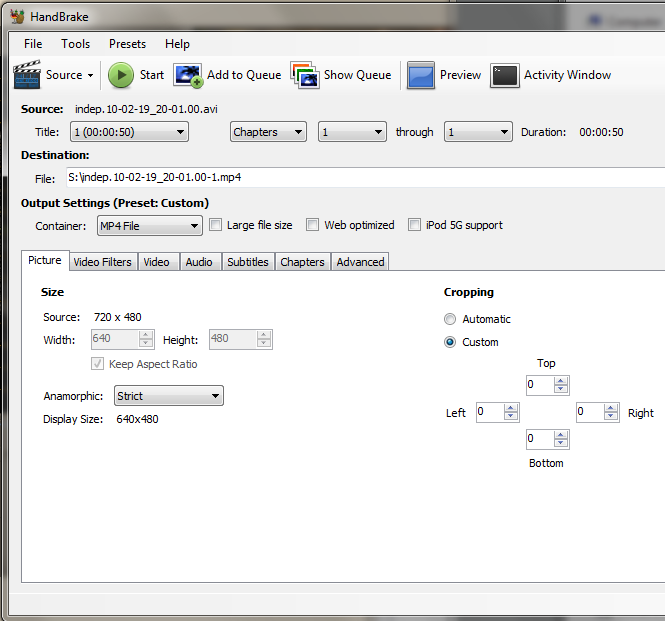Image resolution: width=665 pixels, height=621 pixels.
Task: Click the Add to Queue label
Action: [x=244, y=75]
